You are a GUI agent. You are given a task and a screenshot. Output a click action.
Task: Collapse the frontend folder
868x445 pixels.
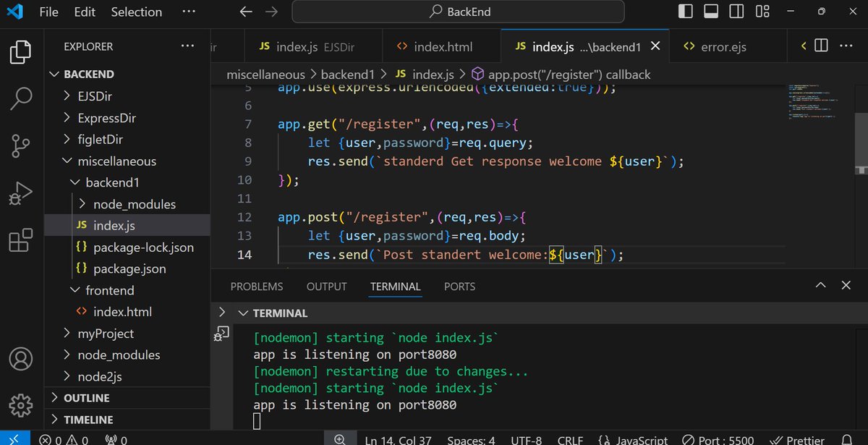coord(127,290)
